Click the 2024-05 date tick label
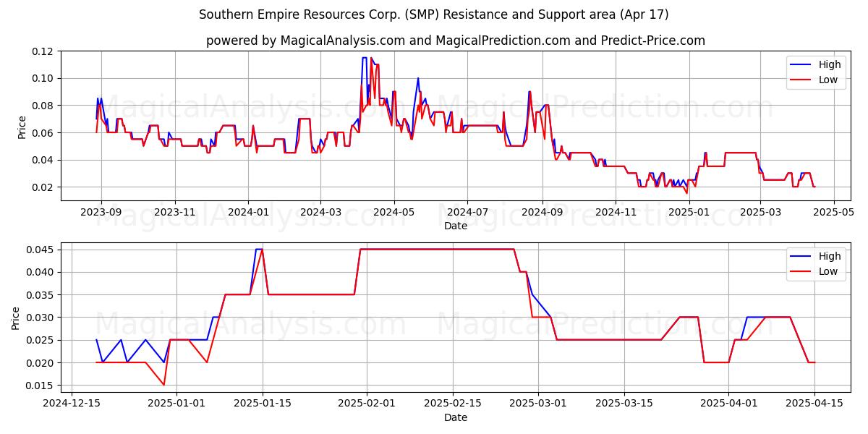Image resolution: width=868 pixels, height=434 pixels. pos(393,212)
